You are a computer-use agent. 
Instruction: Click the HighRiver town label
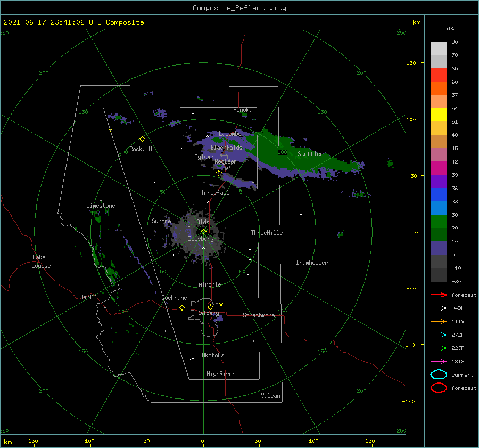point(221,374)
